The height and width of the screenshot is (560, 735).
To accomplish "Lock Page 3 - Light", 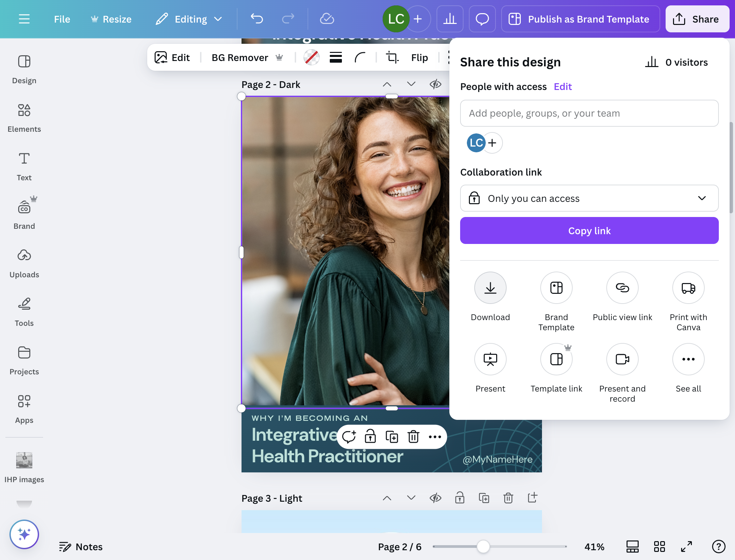I will (460, 498).
